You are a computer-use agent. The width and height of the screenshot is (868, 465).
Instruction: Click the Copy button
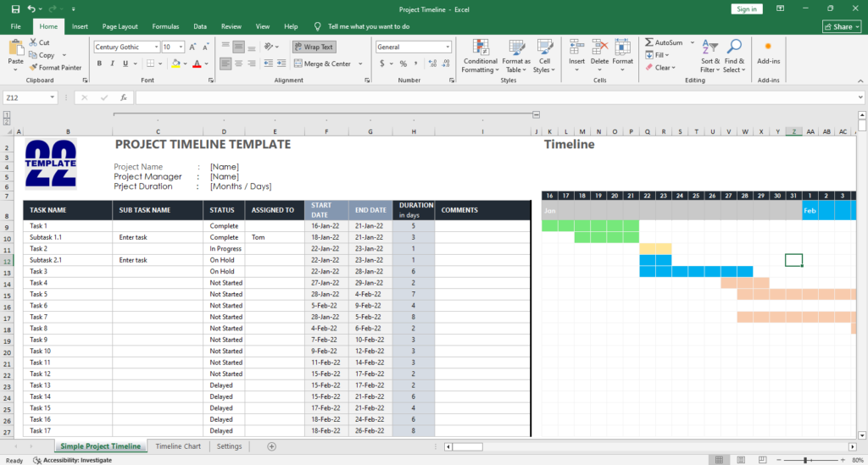pyautogui.click(x=42, y=55)
